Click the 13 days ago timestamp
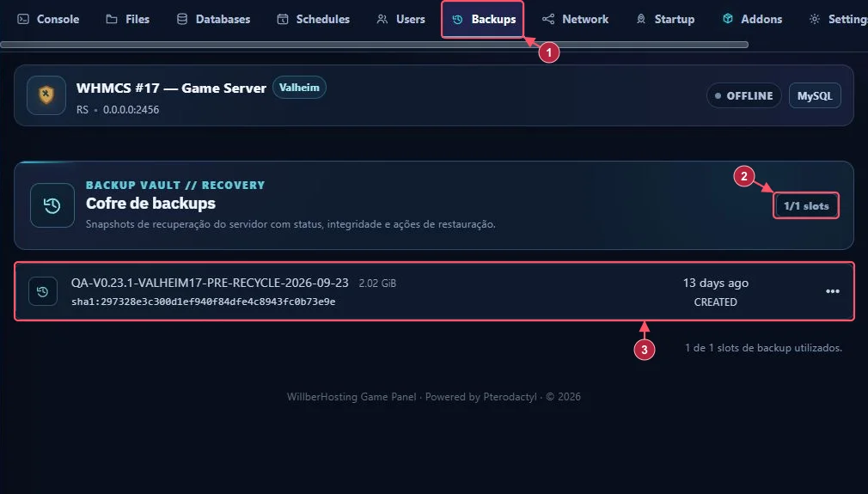This screenshot has width=868, height=494. (716, 284)
